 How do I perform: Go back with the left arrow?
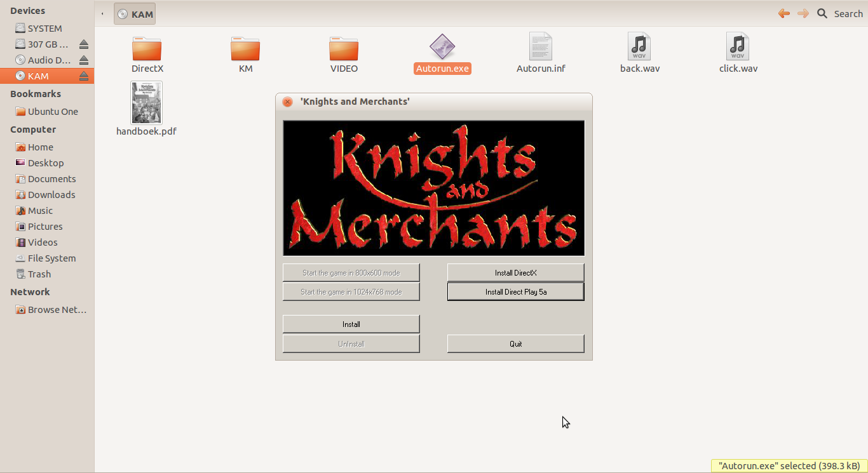click(x=784, y=13)
